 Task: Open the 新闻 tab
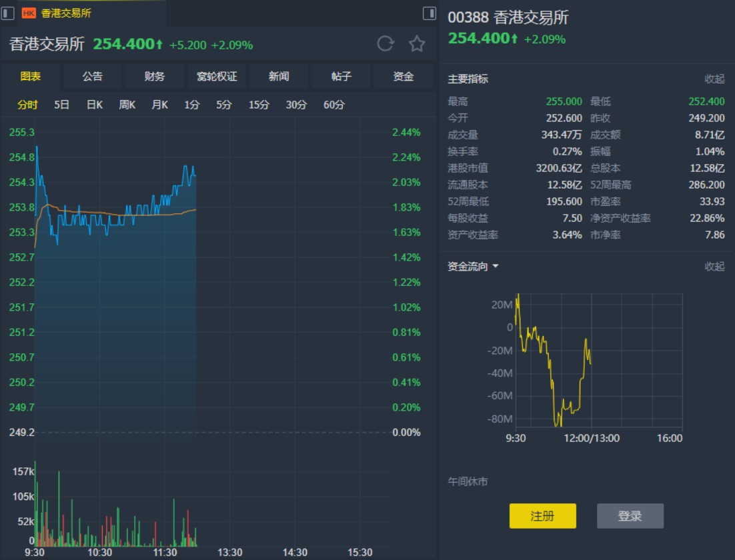[279, 77]
